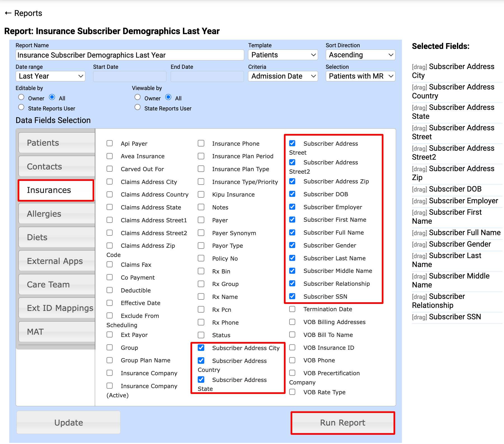Uncheck the Subscriber SSN checkbox
504x444 pixels.
click(x=292, y=296)
